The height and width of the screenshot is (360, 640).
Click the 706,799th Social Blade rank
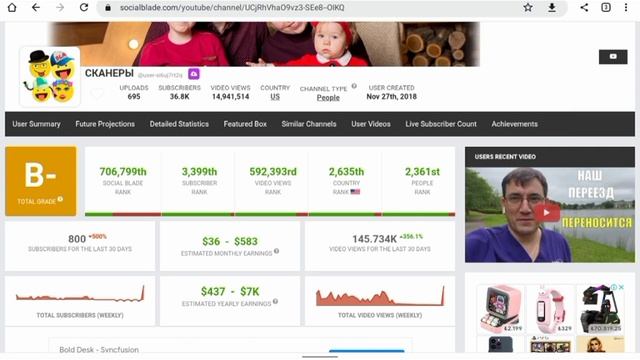click(x=123, y=172)
